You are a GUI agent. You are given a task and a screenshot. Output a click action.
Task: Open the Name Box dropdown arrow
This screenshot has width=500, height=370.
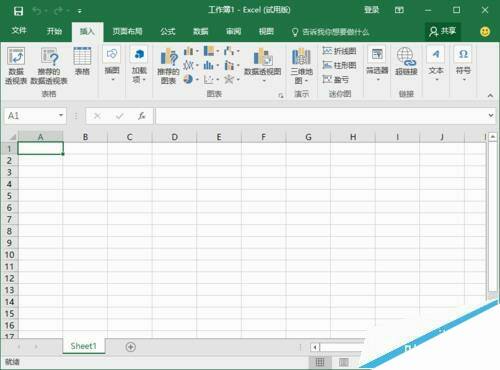(x=61, y=115)
